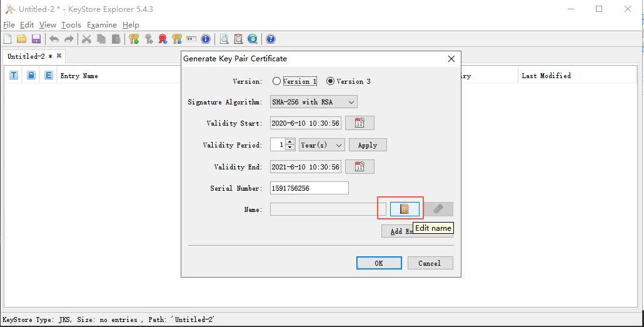Open the Help menu
This screenshot has width=644, height=327.
point(131,25)
